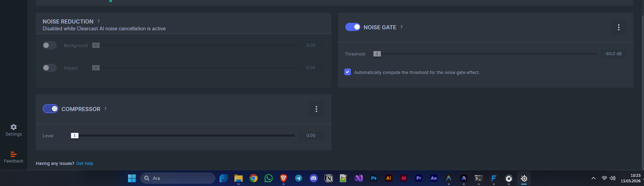Open the terminal from the taskbar
Viewport: 644px width, 186px height.
(479, 178)
